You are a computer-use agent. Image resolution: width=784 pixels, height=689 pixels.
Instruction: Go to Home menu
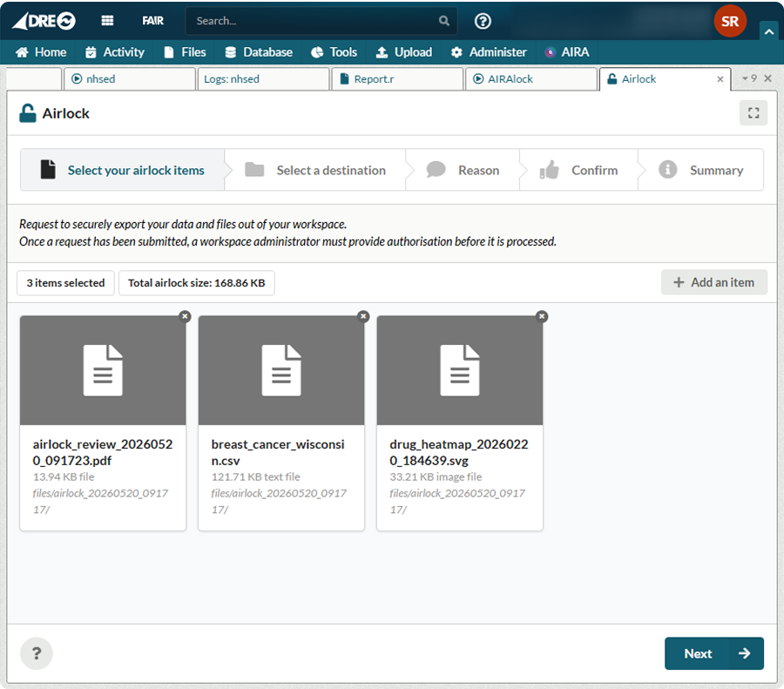coord(41,52)
